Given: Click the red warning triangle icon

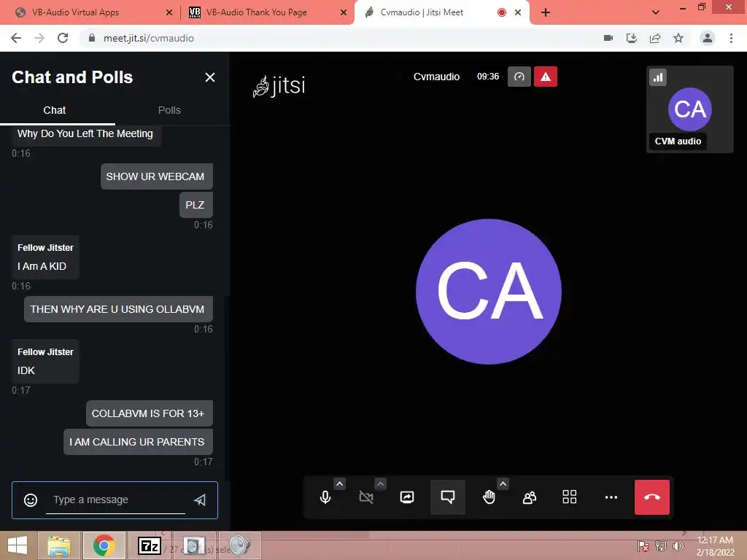Looking at the screenshot, I should point(546,77).
